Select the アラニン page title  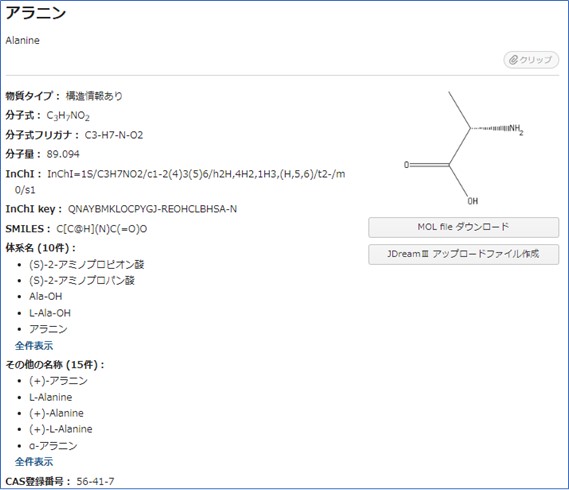36,13
